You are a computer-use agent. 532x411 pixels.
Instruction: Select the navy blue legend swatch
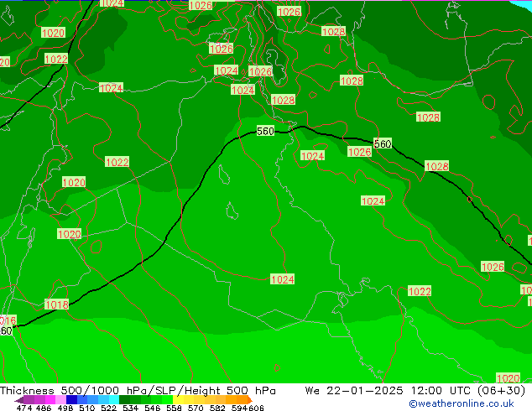71,400
